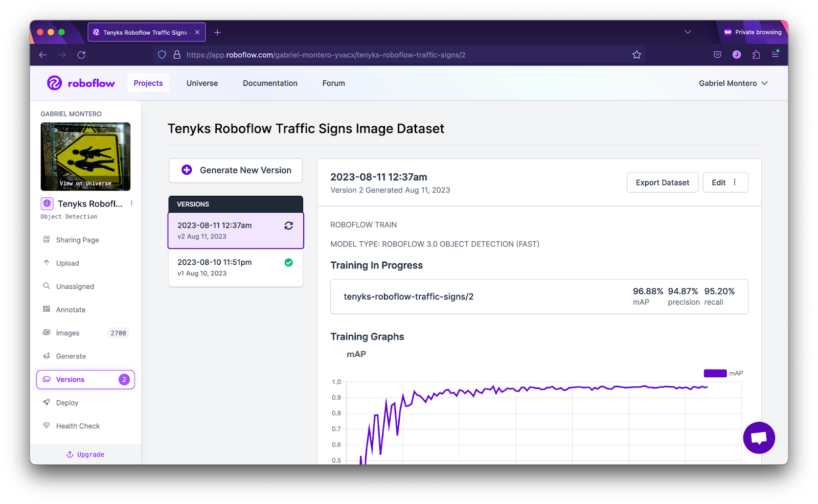This screenshot has height=504, width=818.
Task: Open the Documentation page
Action: (x=270, y=83)
